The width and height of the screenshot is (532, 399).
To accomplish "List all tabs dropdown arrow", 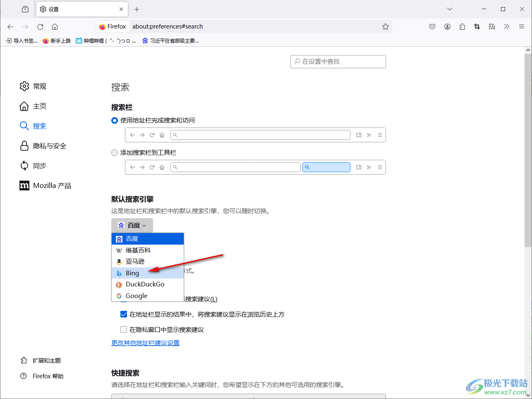I will click(450, 9).
